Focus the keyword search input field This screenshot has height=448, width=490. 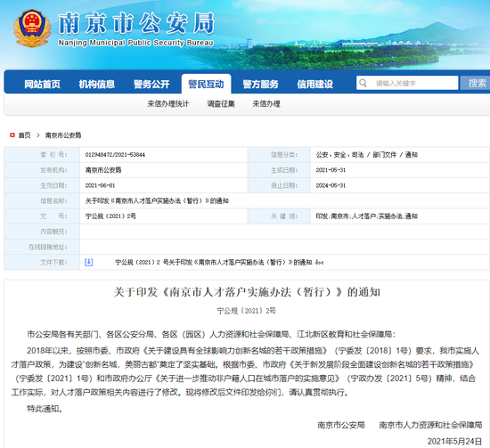tap(407, 83)
